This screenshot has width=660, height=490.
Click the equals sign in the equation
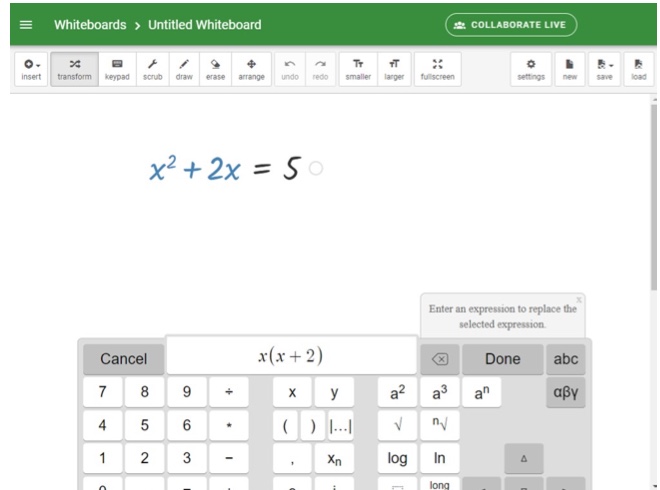pyautogui.click(x=261, y=169)
